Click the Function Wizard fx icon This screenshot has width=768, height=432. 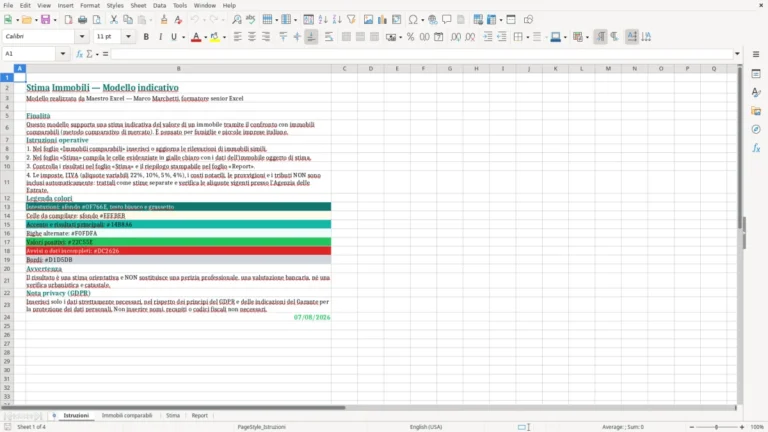79,54
